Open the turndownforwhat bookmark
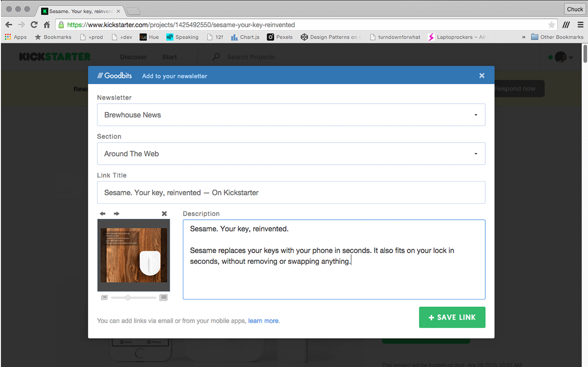 click(394, 37)
